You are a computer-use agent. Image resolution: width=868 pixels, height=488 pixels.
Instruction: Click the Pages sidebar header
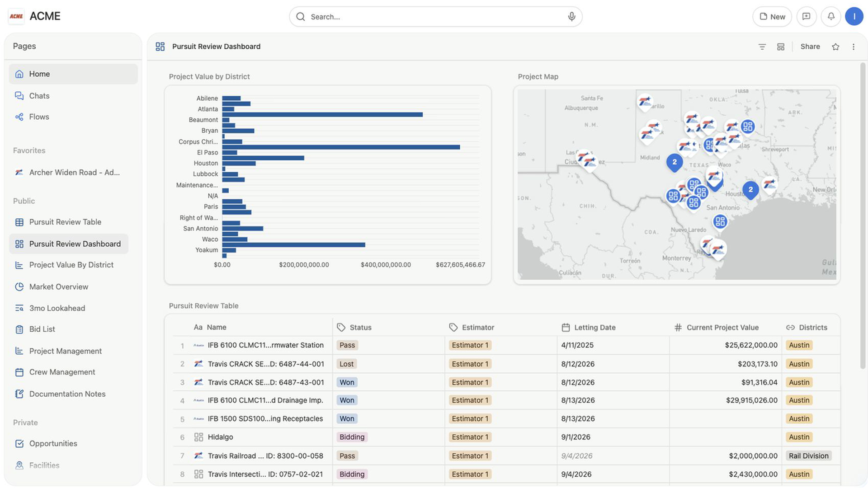pos(24,46)
